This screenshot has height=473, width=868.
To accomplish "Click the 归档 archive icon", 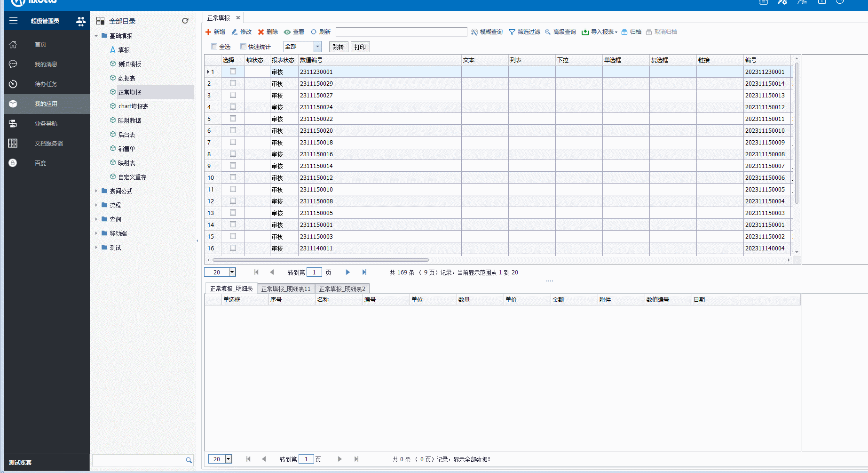I will (624, 32).
